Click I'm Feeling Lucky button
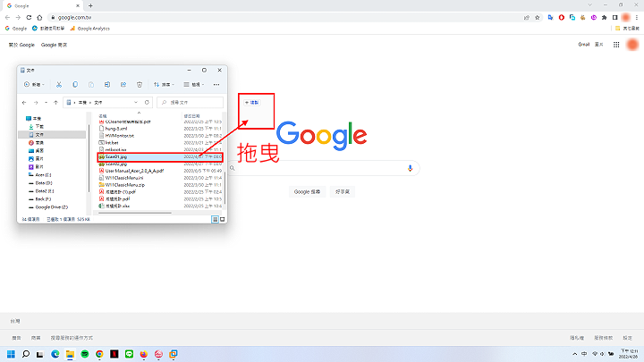The width and height of the screenshot is (644, 362). [x=343, y=191]
